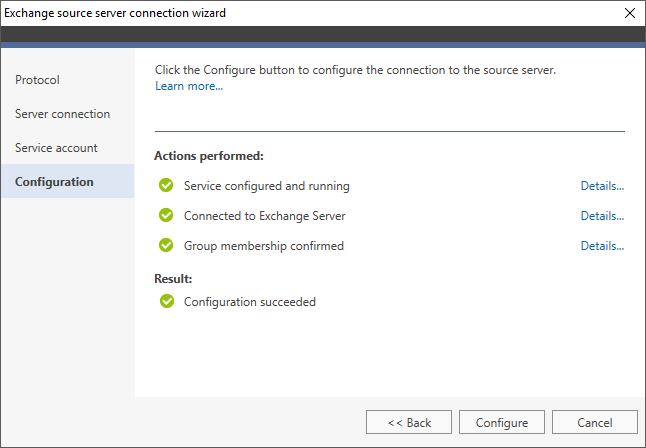Close the Exchange source server connection wizard
The width and height of the screenshot is (646, 448).
[630, 13]
